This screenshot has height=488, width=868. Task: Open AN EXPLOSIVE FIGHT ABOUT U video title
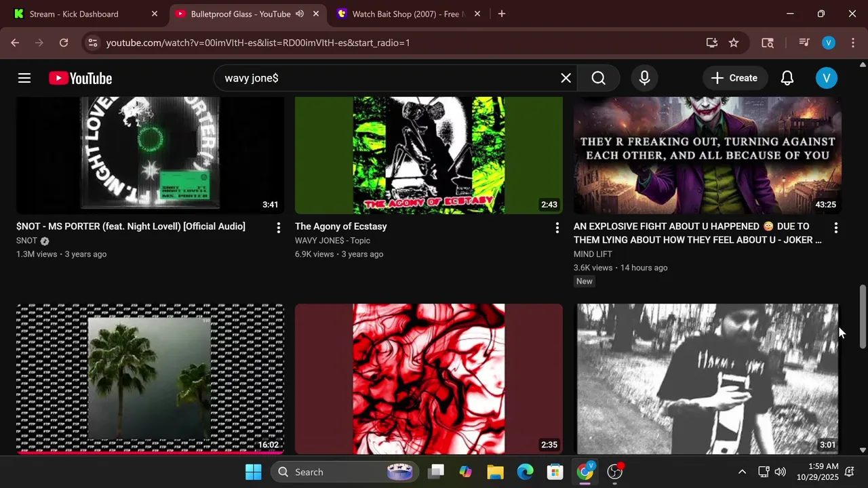(698, 233)
